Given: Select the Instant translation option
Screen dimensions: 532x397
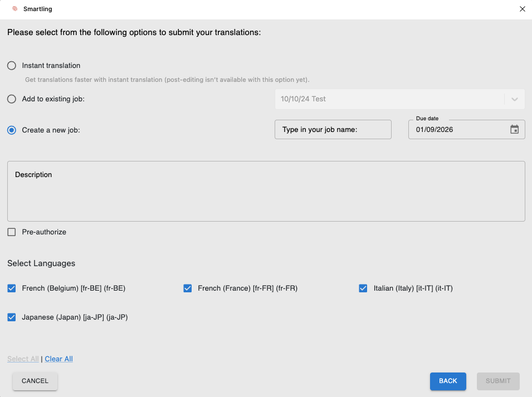Looking at the screenshot, I should [12, 66].
